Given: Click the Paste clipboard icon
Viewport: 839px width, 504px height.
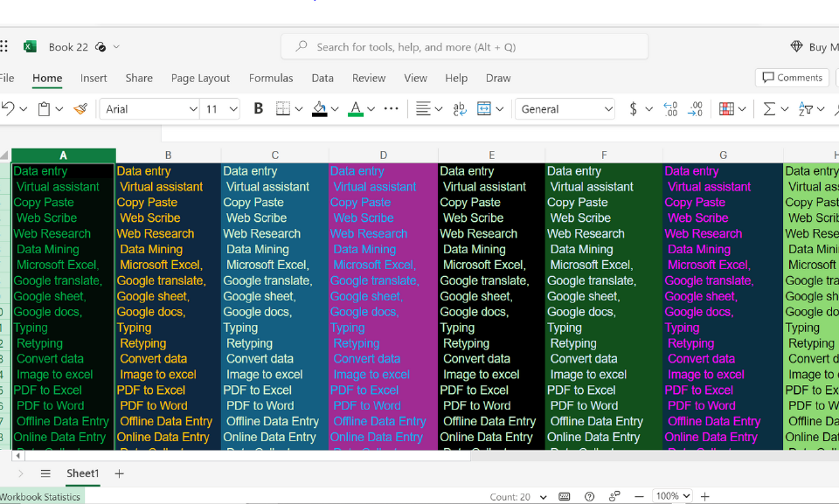Looking at the screenshot, I should pyautogui.click(x=44, y=109).
